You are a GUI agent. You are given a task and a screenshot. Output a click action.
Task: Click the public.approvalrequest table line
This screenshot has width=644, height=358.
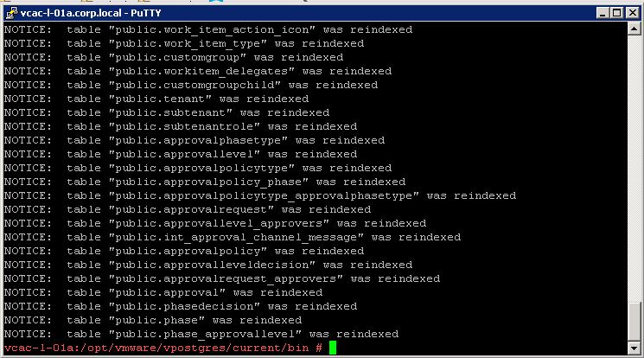click(x=188, y=209)
